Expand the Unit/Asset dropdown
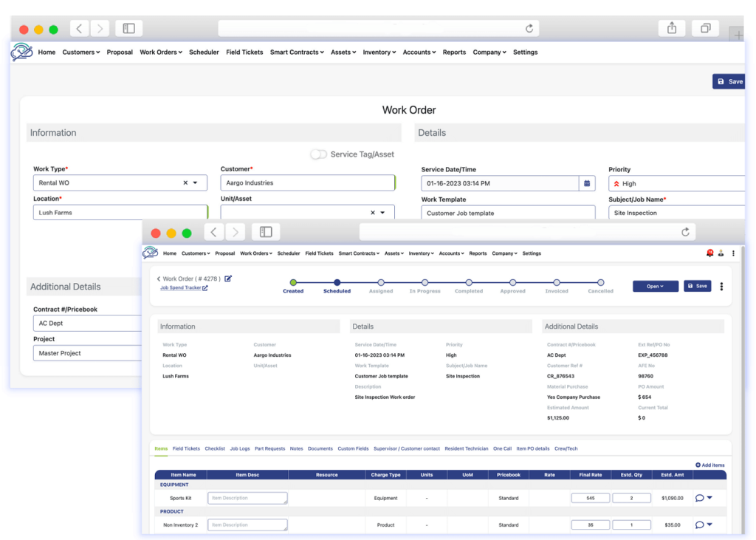This screenshot has width=756, height=540. pos(382,212)
